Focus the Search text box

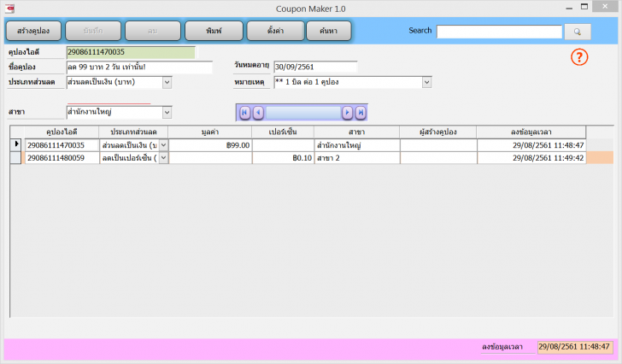(x=499, y=32)
